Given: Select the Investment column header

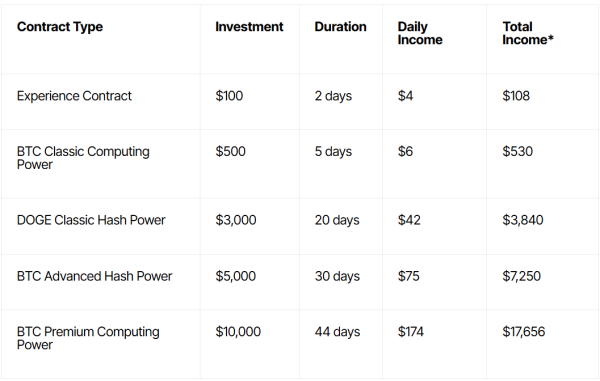Looking at the screenshot, I should click(x=249, y=26).
